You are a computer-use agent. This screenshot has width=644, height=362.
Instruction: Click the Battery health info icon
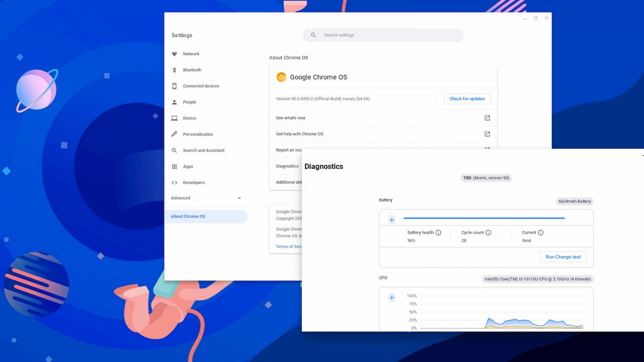click(x=439, y=233)
